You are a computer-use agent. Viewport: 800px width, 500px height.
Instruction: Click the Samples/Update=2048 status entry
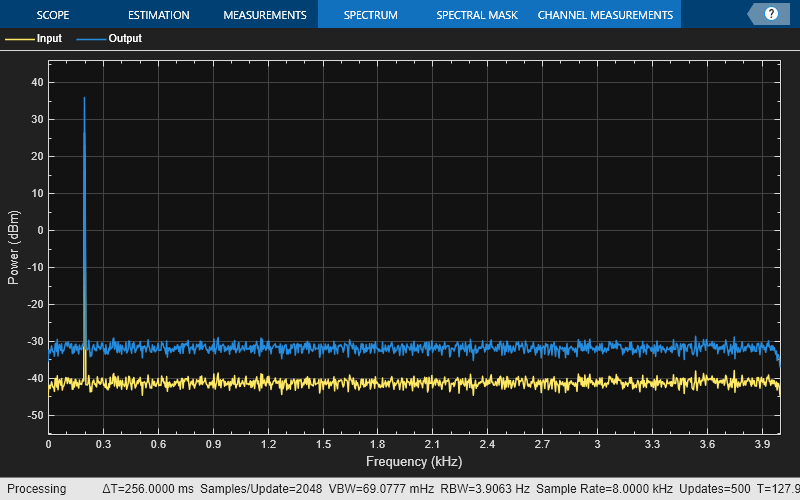click(261, 489)
